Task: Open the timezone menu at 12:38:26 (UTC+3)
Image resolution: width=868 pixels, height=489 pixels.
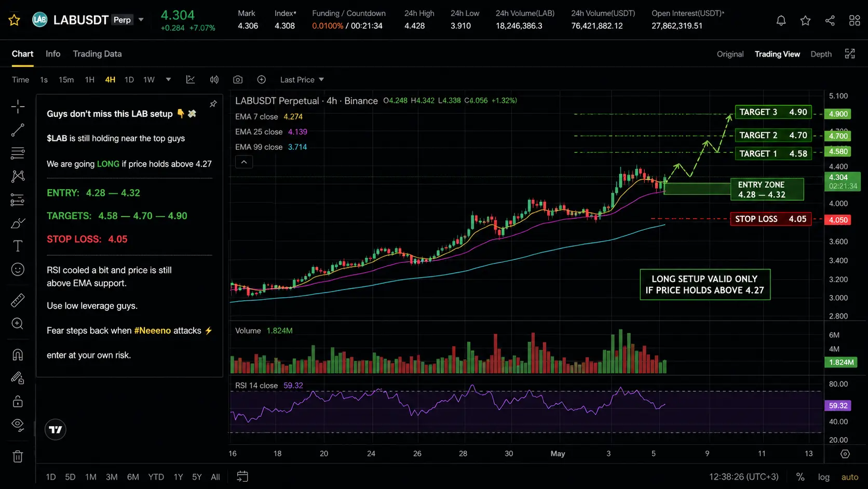Action: [x=744, y=477]
